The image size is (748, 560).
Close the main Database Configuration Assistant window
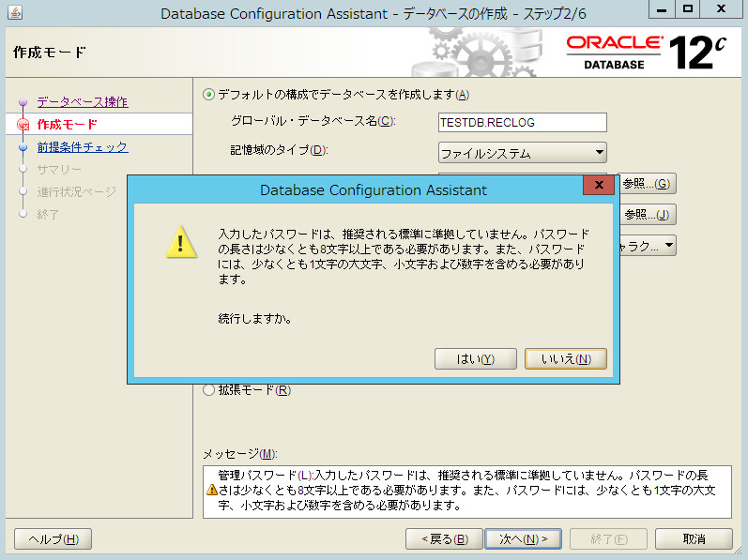(721, 9)
